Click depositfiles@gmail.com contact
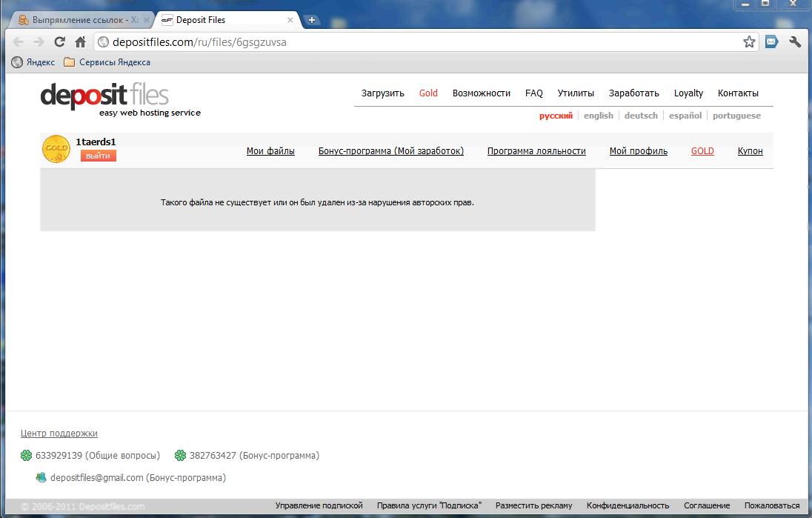 tap(138, 478)
